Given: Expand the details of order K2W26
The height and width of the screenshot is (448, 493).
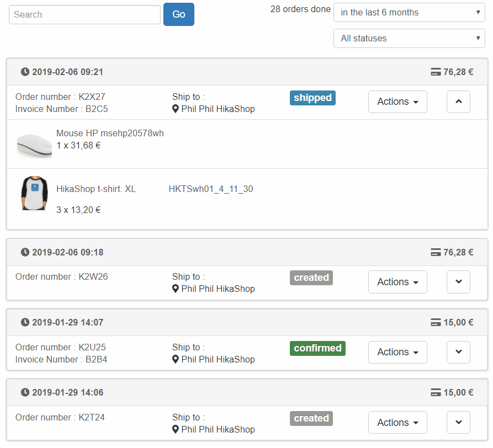Looking at the screenshot, I should 458,282.
